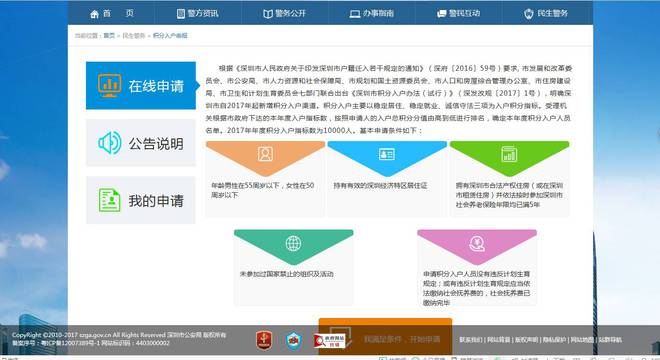660x360 pixels.
Task: Follow the 首页 breadcrumb link
Action: click(109, 36)
